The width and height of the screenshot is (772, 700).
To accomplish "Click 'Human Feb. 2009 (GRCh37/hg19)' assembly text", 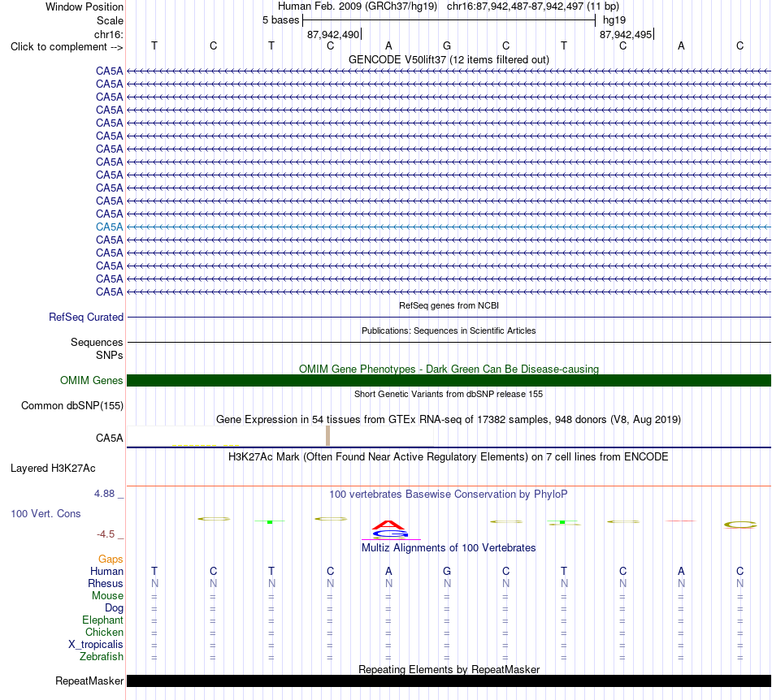I will (x=358, y=6).
